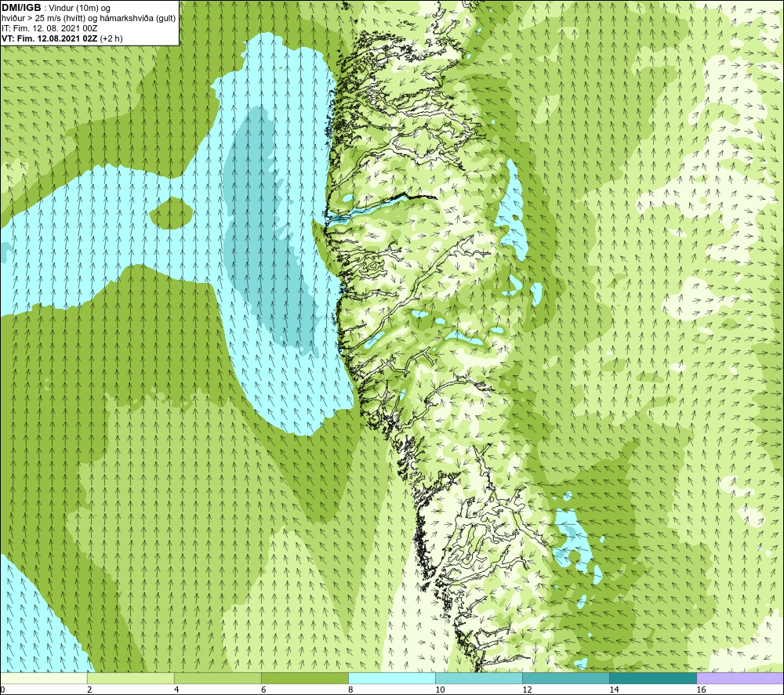The width and height of the screenshot is (784, 695).
Task: Click the scale label '14'
Action: [614, 690]
